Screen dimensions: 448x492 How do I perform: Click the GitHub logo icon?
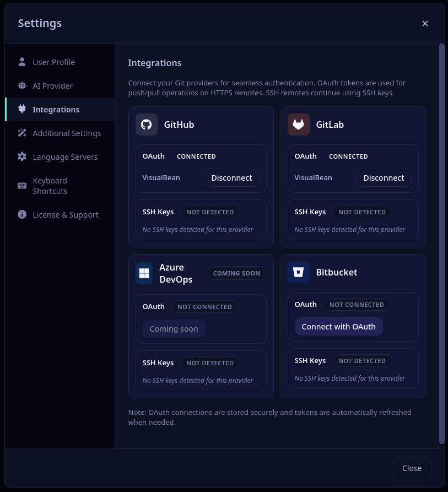147,125
